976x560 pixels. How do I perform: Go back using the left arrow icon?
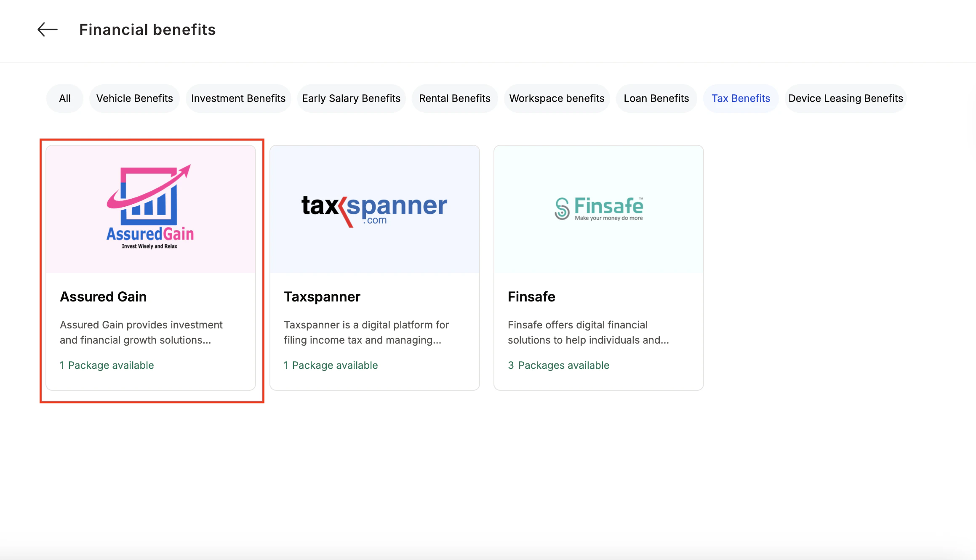tap(48, 29)
